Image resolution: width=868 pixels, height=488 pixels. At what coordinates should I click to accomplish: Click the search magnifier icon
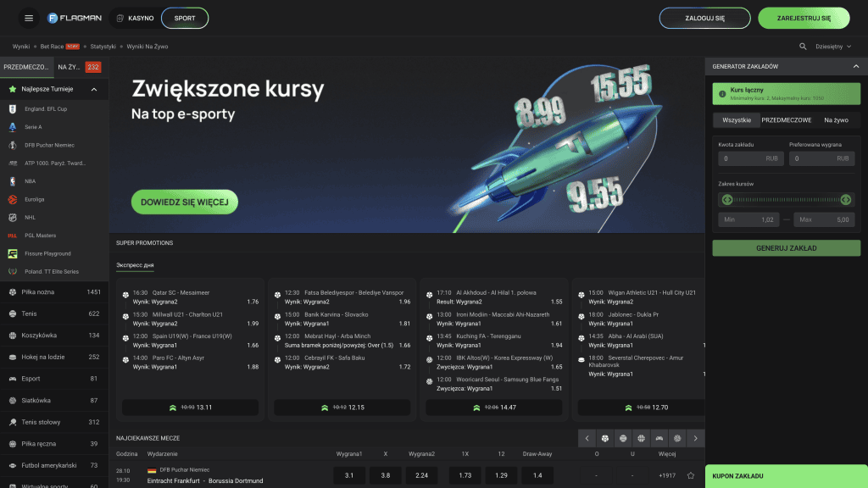pyautogui.click(x=803, y=47)
